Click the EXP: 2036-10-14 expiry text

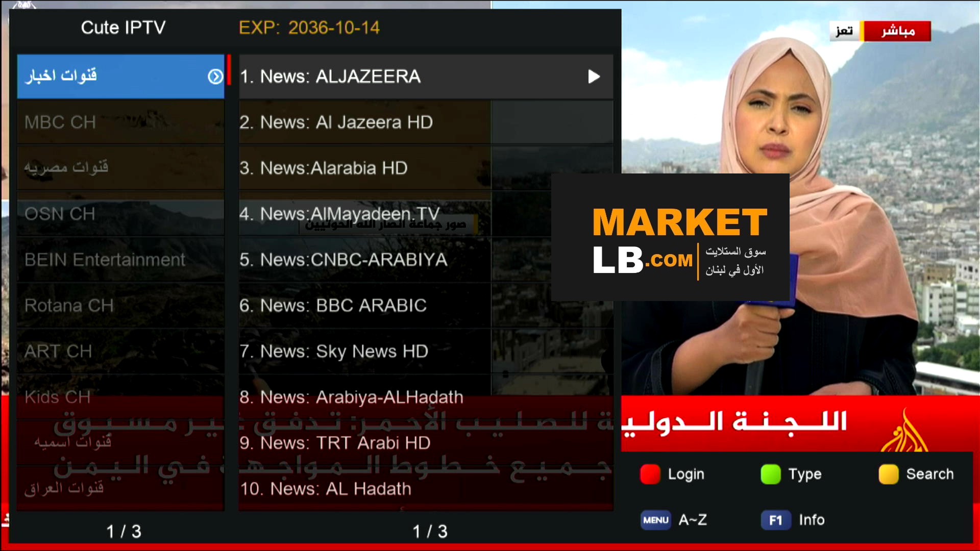309,28
